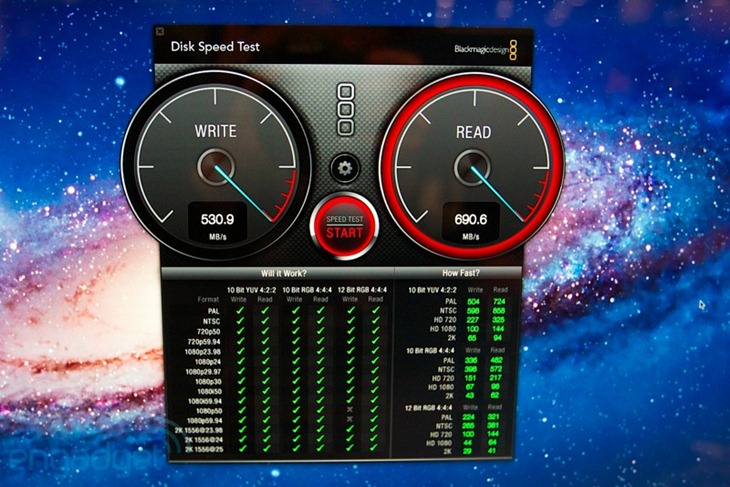Select the 1080p23.98 format row label
730x487 pixels.
coord(203,352)
